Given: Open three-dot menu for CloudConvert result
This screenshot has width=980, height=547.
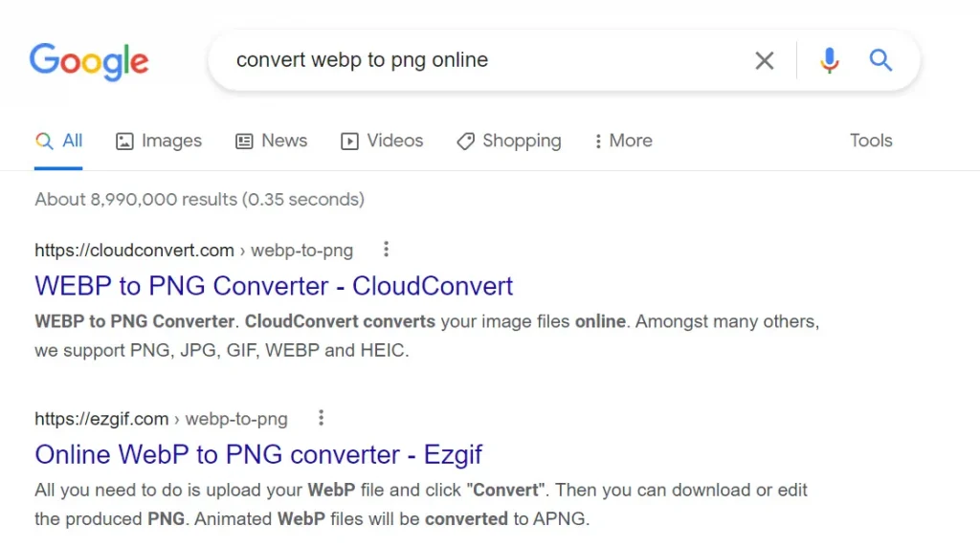Looking at the screenshot, I should [x=386, y=250].
